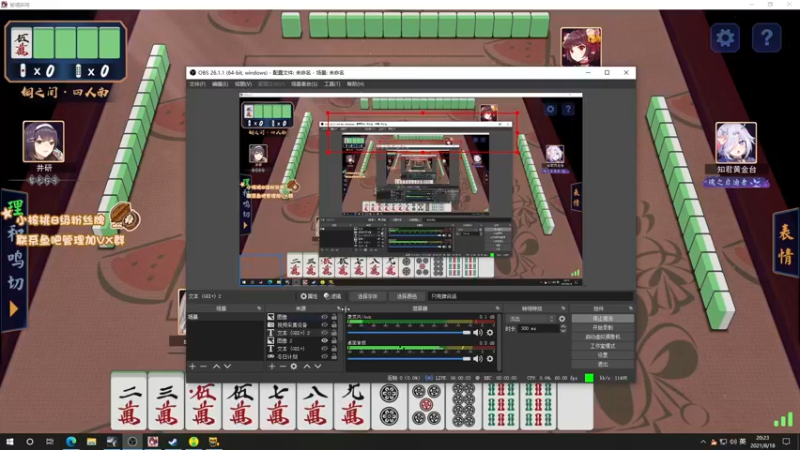The height and width of the screenshot is (450, 800).
Task: Move selected source down in list
Action: coord(318,366)
